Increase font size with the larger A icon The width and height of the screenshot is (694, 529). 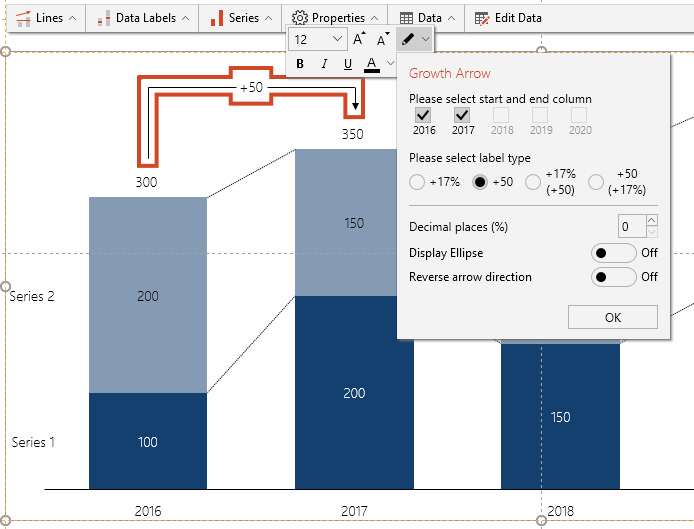[x=359, y=39]
